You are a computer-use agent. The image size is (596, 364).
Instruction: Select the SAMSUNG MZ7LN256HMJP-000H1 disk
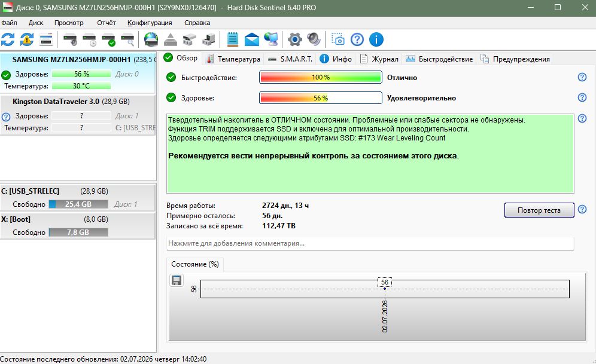coord(78,72)
